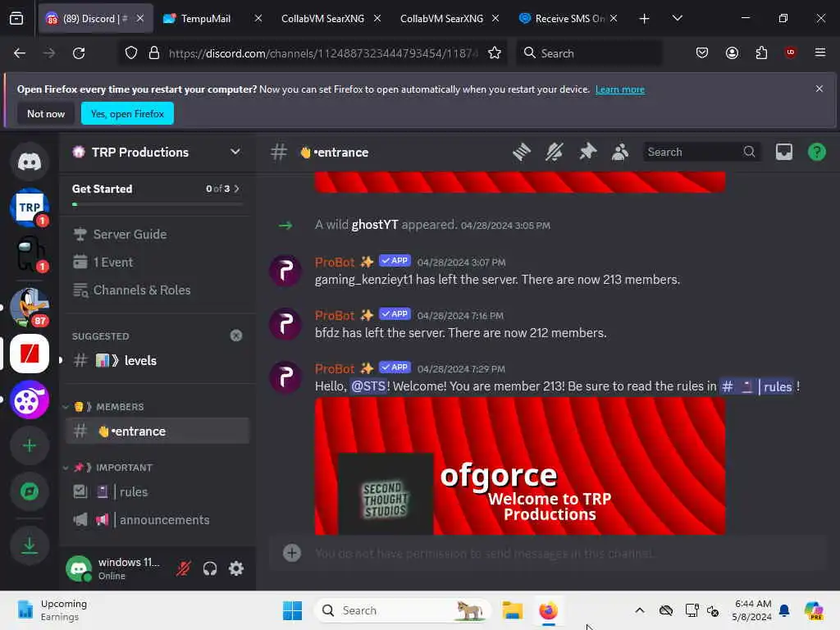The image size is (840, 630).
Task: Show pinned messages pin icon
Action: click(x=587, y=152)
